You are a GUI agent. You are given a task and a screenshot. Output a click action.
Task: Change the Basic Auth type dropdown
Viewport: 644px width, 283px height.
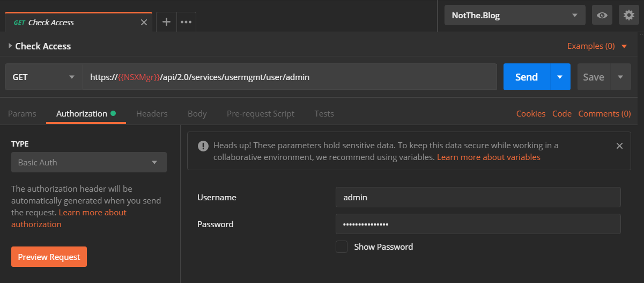88,162
